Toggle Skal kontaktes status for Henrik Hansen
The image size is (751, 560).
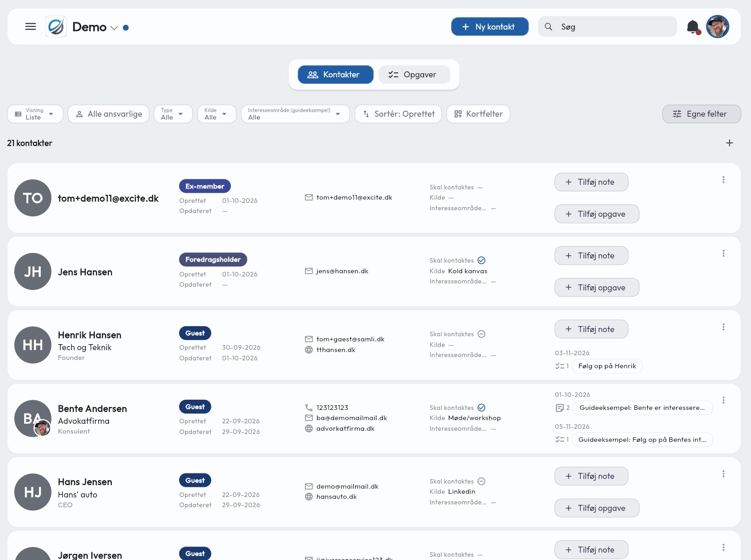(482, 334)
